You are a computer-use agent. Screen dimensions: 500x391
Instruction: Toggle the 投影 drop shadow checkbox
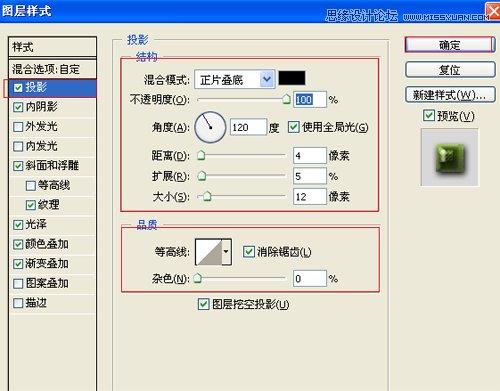[18, 88]
